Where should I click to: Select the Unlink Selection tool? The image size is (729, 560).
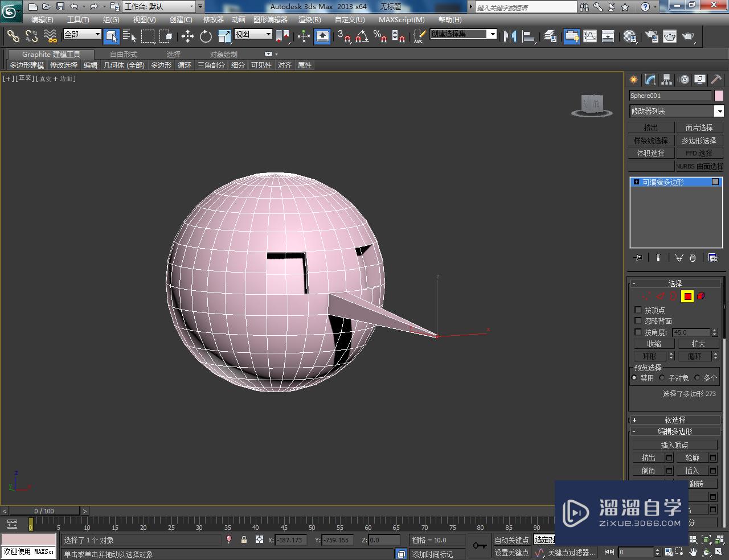point(31,36)
